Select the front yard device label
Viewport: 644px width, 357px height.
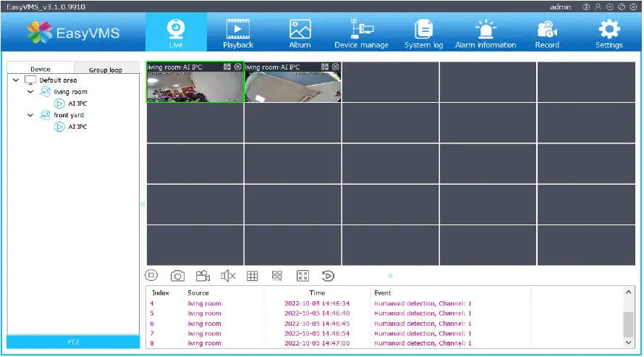[69, 115]
